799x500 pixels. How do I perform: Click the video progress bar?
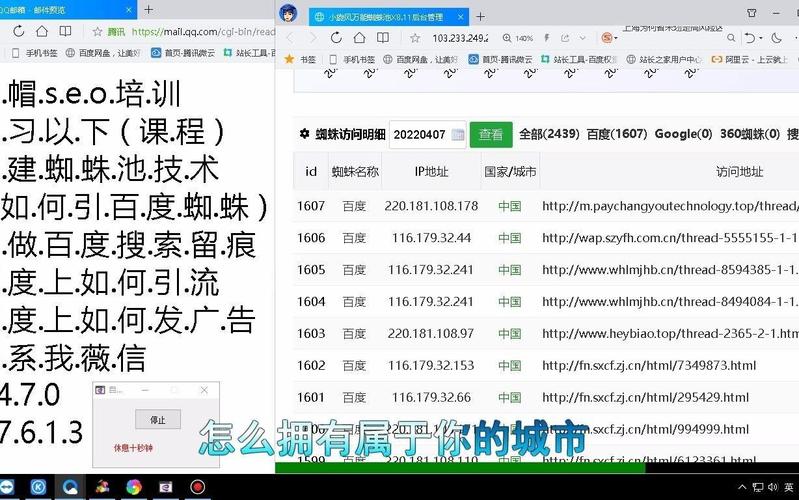click(537, 467)
